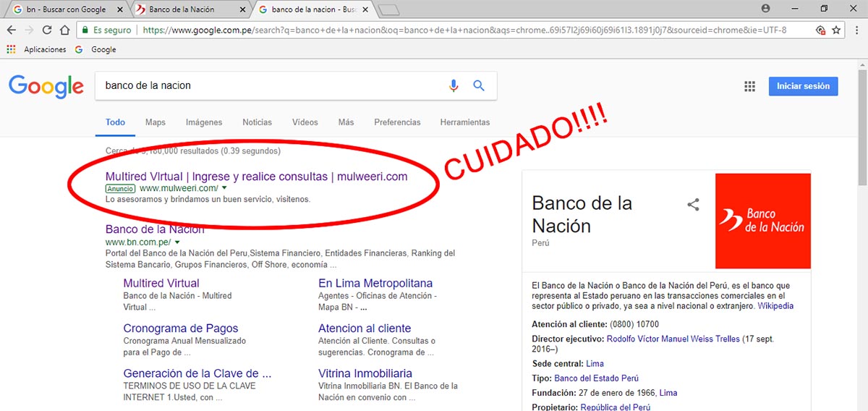This screenshot has height=411, width=868.
Task: Open Chrome three-dot menu
Action: 856,30
